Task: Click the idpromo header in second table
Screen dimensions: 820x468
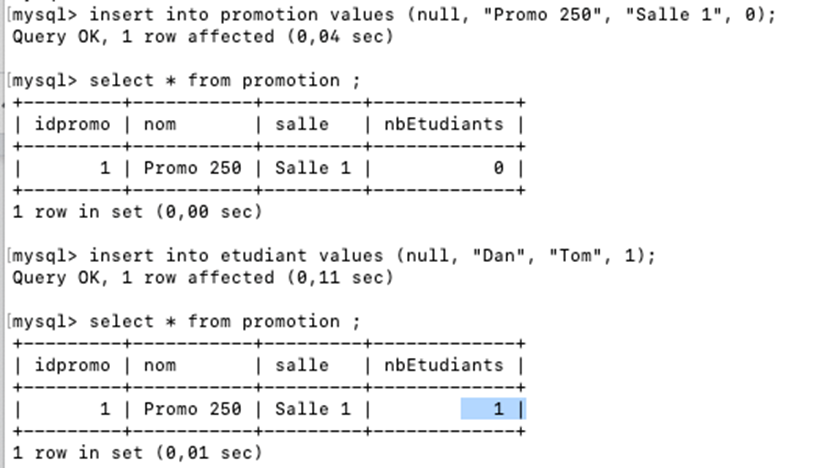Action: coord(72,366)
